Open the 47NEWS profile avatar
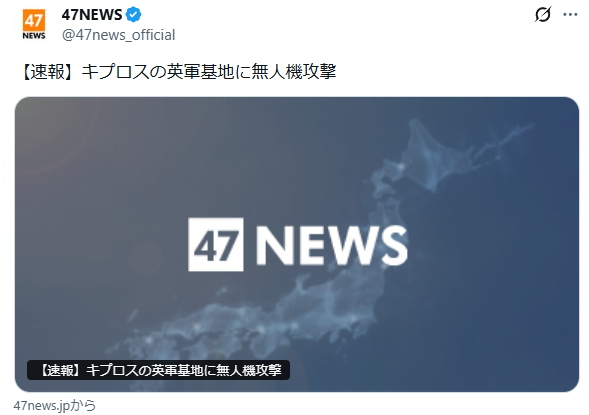The image size is (589, 415). (x=34, y=25)
